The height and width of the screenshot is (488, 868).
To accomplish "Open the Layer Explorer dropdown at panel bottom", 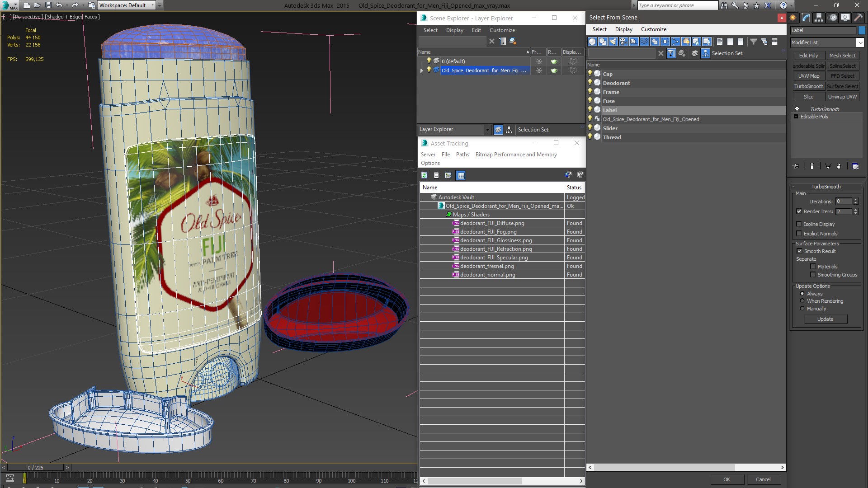I will tap(487, 130).
